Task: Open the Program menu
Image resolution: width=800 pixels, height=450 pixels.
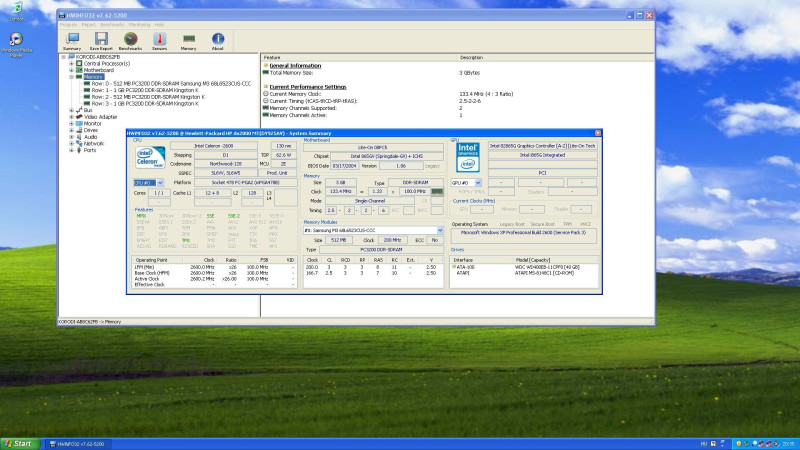Action: click(68, 24)
